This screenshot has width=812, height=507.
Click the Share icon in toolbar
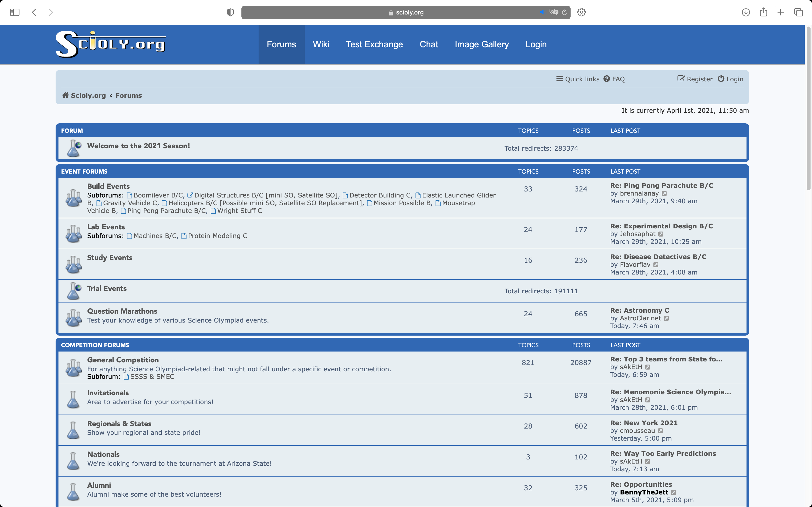[x=763, y=12]
